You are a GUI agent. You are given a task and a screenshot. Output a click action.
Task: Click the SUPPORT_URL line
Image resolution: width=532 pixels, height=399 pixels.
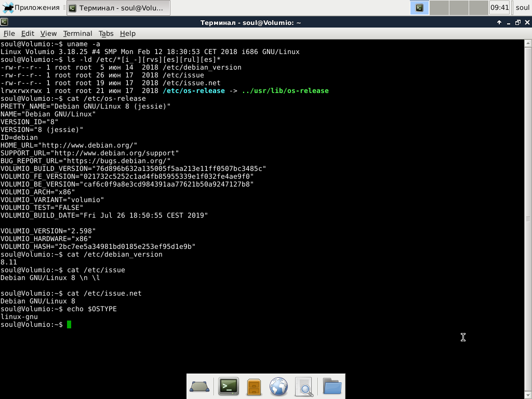click(89, 153)
